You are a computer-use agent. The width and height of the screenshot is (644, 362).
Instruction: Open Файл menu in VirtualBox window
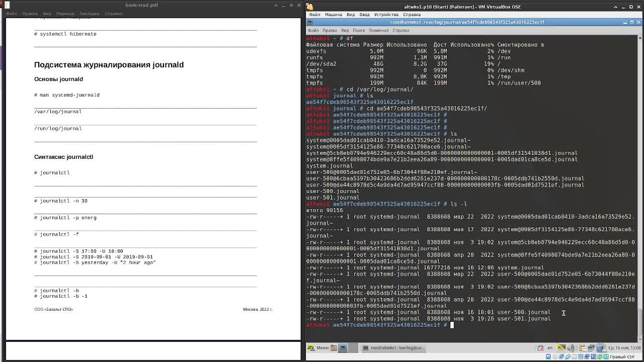[x=314, y=15]
